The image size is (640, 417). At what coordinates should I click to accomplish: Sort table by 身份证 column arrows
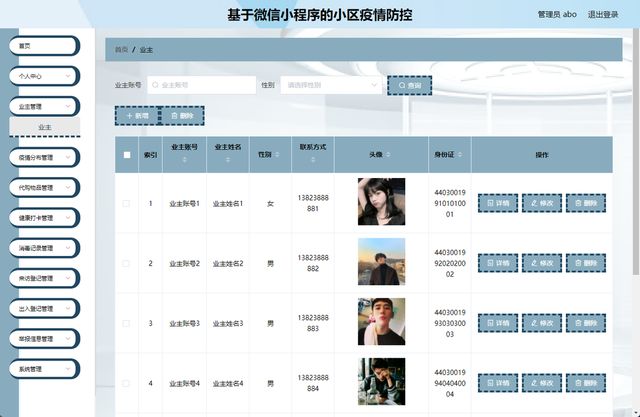[x=460, y=155]
